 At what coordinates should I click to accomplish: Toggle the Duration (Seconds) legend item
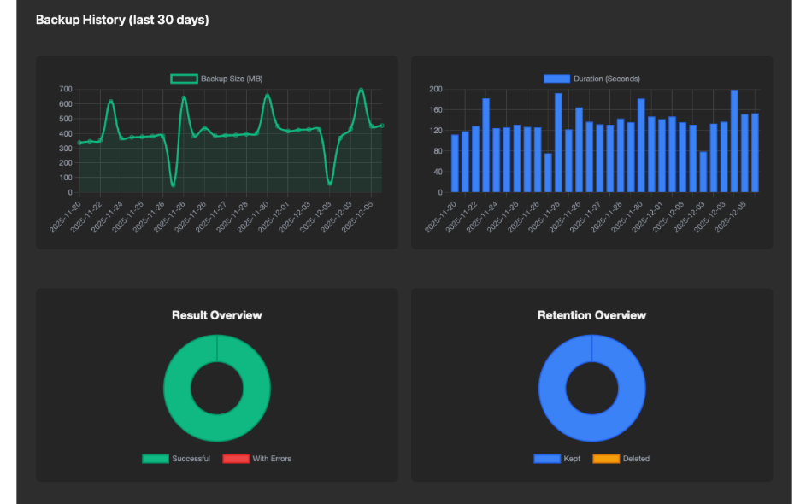click(591, 79)
